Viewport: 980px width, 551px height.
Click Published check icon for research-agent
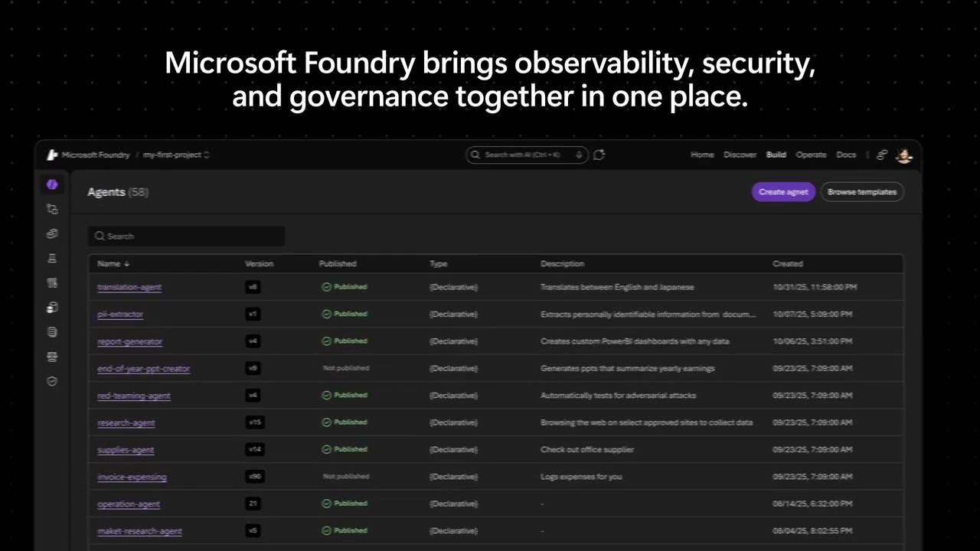pyautogui.click(x=326, y=422)
